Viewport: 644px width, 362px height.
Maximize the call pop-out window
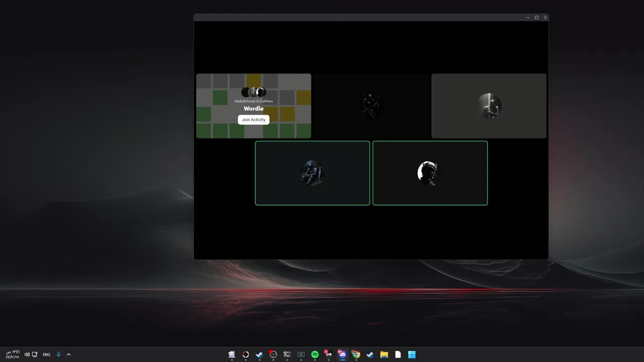(x=536, y=18)
